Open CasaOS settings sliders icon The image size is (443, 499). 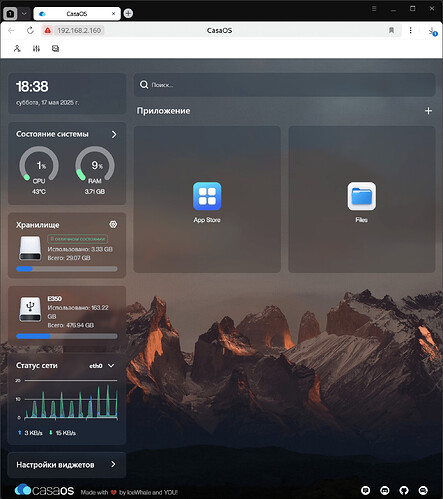36,49
